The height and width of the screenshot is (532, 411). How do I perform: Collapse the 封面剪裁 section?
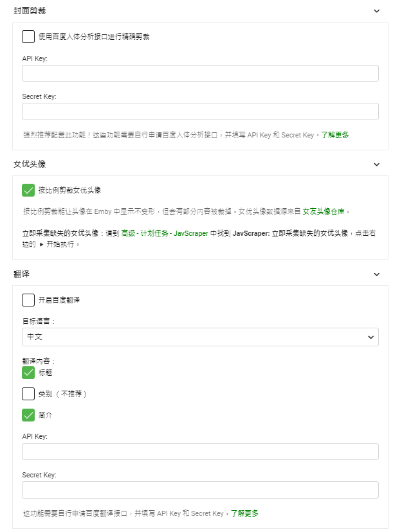[377, 11]
